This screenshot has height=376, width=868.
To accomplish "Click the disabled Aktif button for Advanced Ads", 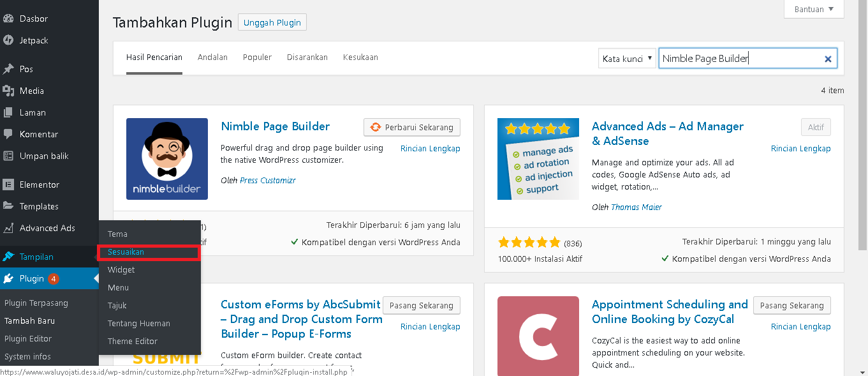I will [816, 127].
